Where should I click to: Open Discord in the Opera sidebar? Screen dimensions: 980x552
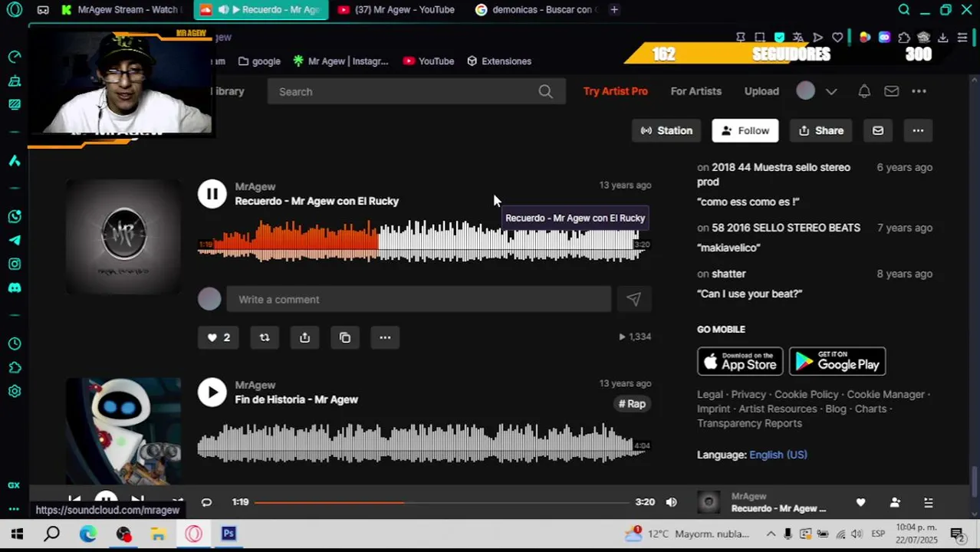tap(15, 288)
